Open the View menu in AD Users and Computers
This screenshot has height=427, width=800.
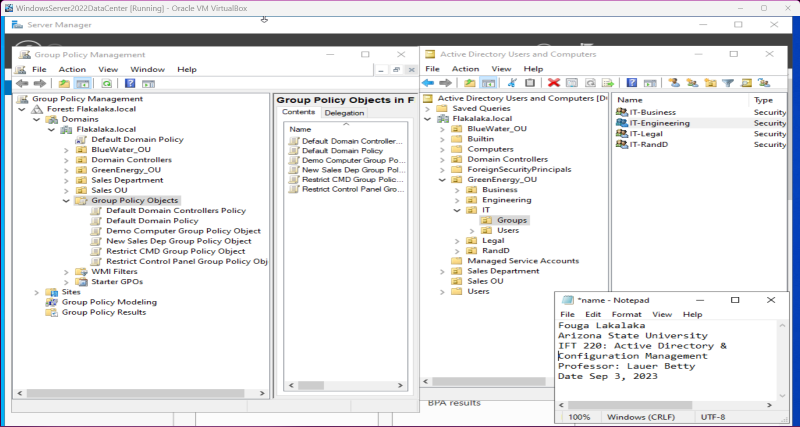pos(502,69)
